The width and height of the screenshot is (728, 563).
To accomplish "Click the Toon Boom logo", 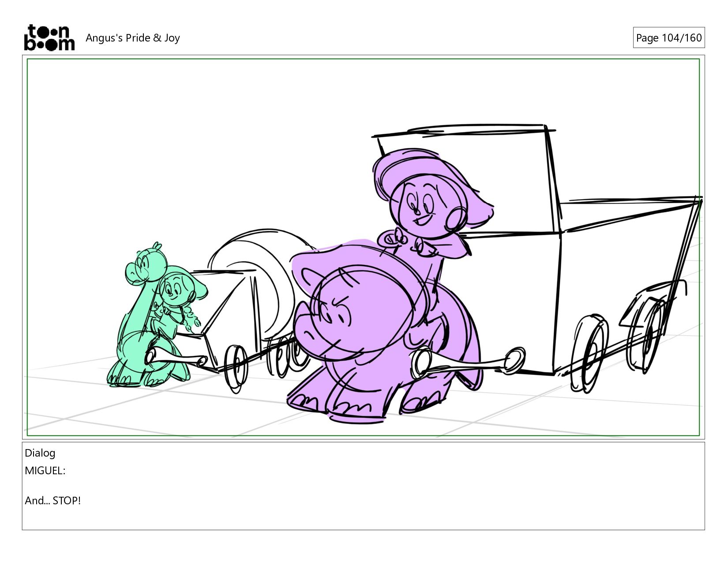I will click(49, 38).
